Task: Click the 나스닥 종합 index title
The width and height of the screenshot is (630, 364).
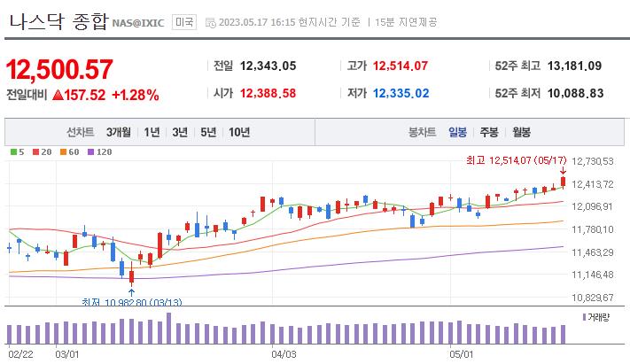Action: point(59,21)
